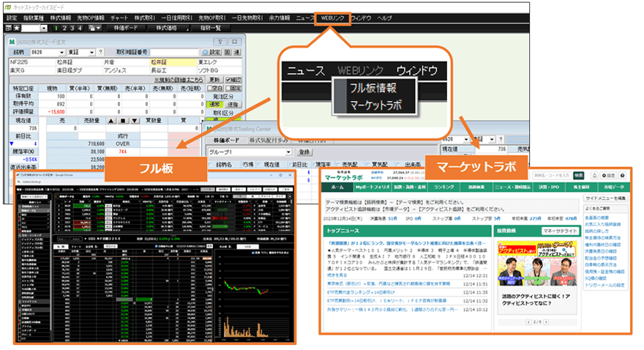
Task: Switch to screen layout 1 in the toolbar
Action: tap(56, 28)
